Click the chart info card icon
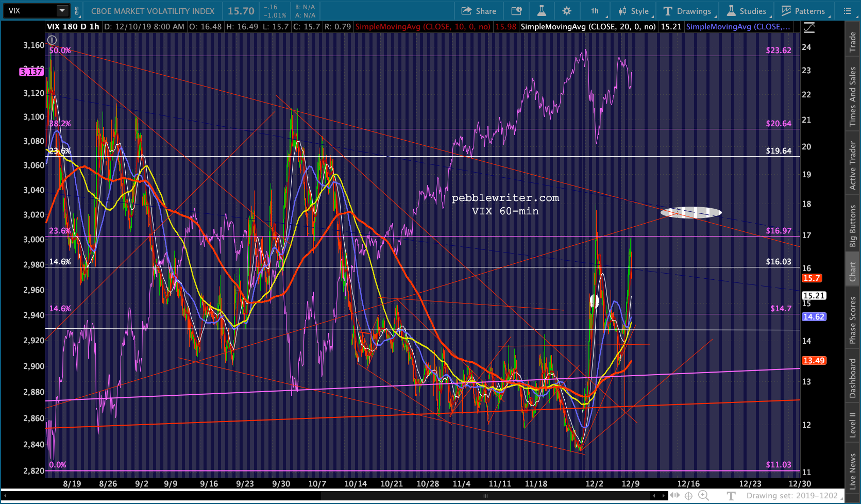 (x=516, y=11)
